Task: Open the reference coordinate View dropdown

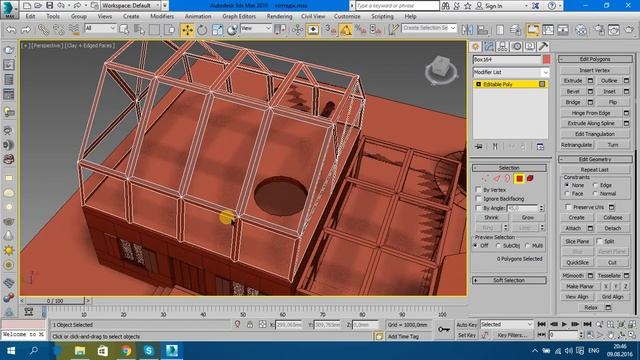Action: coord(256,28)
